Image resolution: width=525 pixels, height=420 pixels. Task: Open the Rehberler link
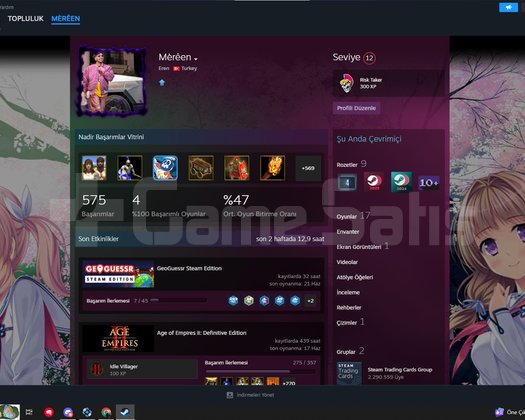349,307
